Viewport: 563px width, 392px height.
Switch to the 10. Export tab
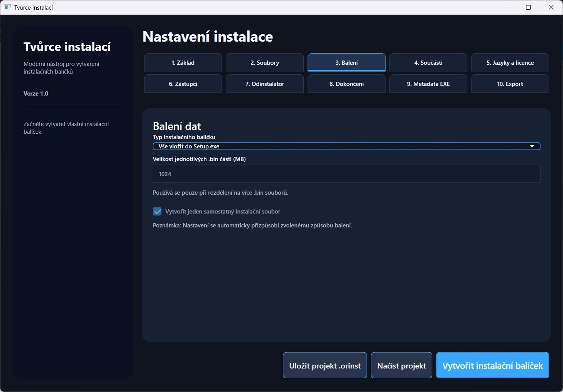510,84
